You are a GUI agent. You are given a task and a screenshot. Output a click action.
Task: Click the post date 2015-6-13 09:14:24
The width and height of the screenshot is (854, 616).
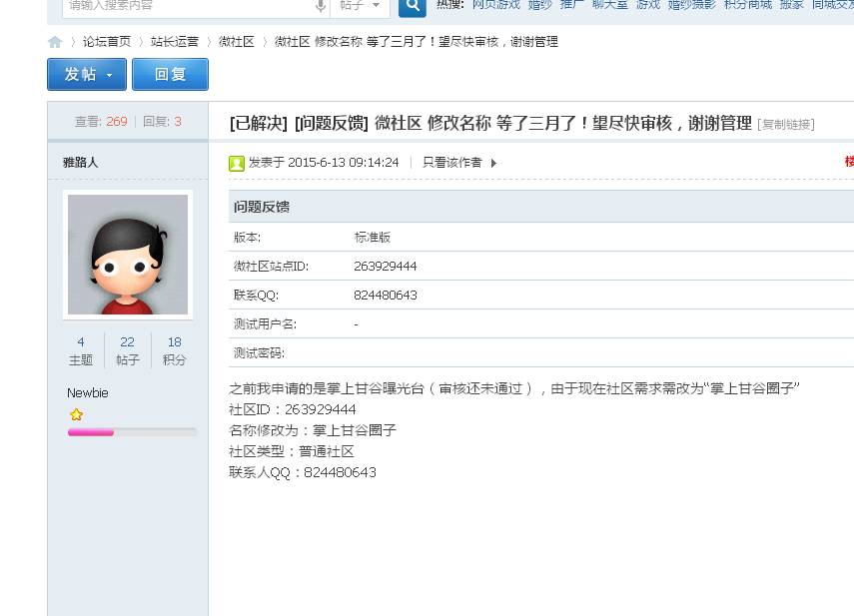[x=344, y=163]
